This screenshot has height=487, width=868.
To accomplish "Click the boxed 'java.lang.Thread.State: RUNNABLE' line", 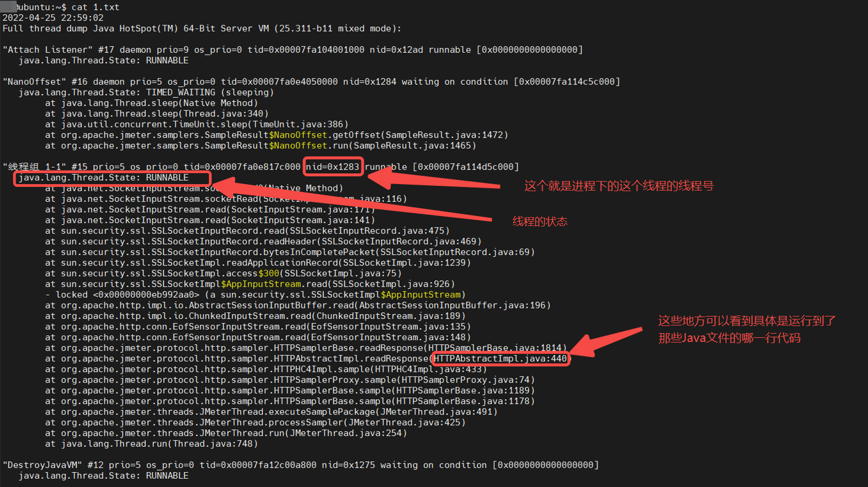I will [x=103, y=178].
